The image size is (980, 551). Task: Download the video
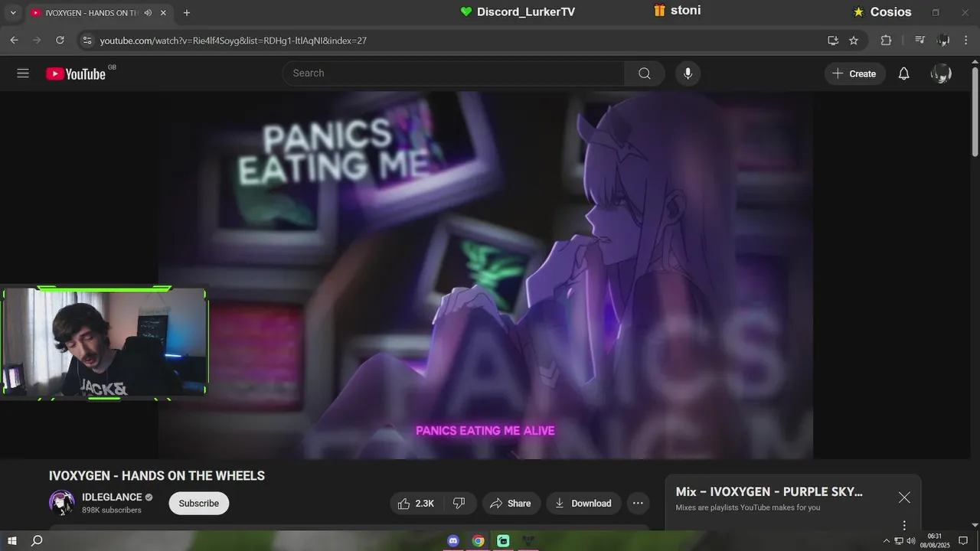click(583, 503)
